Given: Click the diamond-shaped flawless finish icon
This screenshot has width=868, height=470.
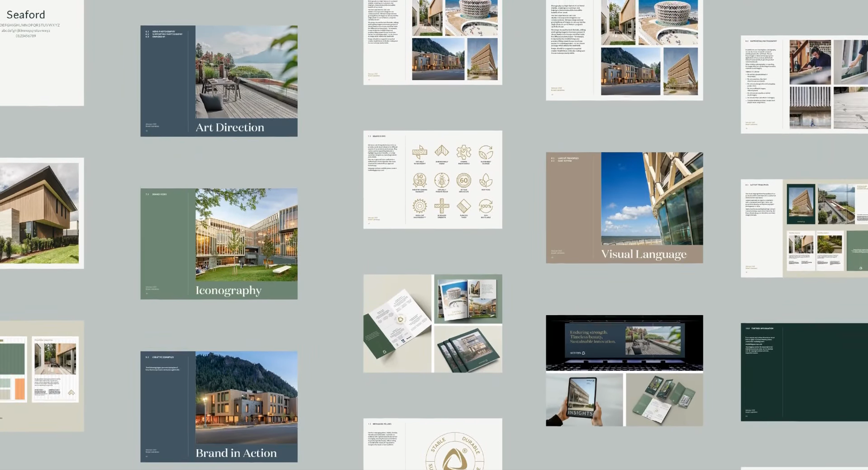Looking at the screenshot, I should [x=463, y=206].
